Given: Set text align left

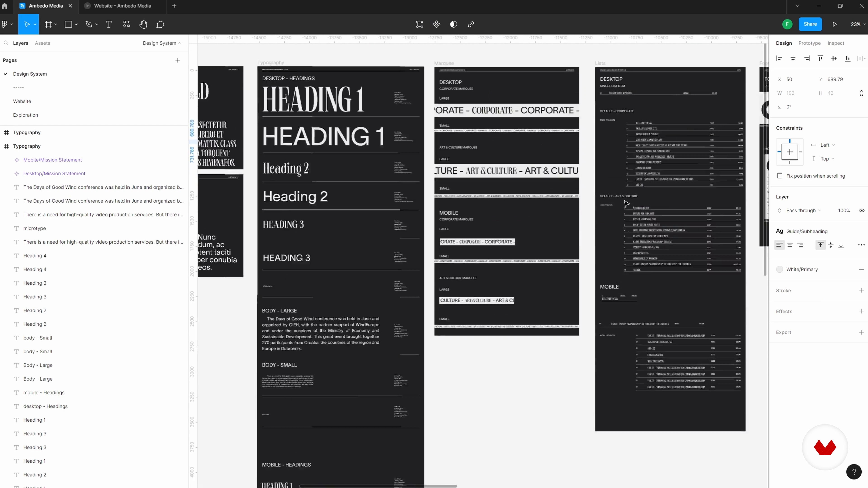Looking at the screenshot, I should (x=779, y=245).
